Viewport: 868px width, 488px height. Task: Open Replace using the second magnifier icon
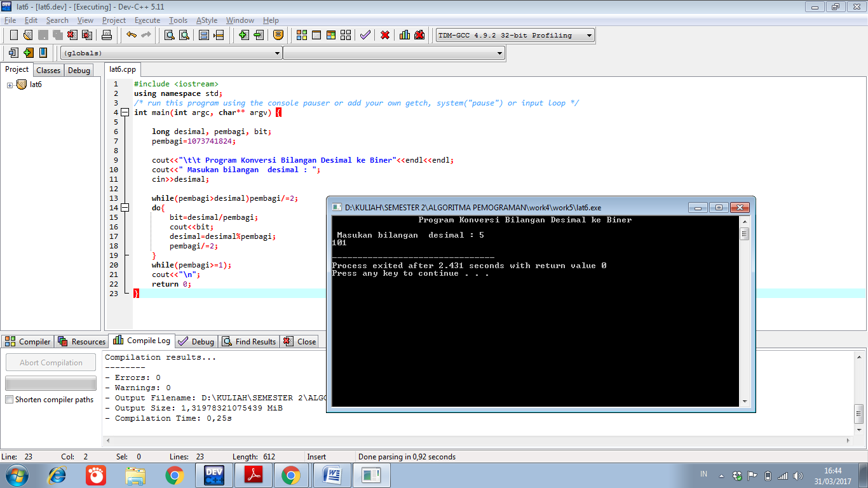[184, 35]
